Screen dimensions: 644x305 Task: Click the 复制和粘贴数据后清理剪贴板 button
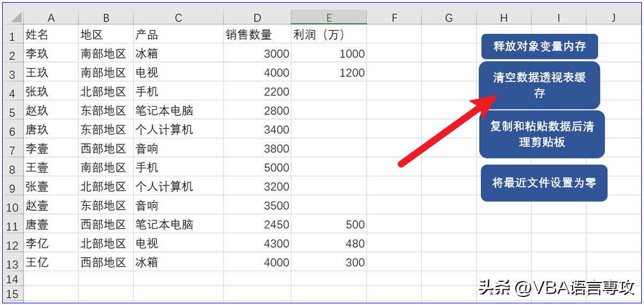[542, 134]
